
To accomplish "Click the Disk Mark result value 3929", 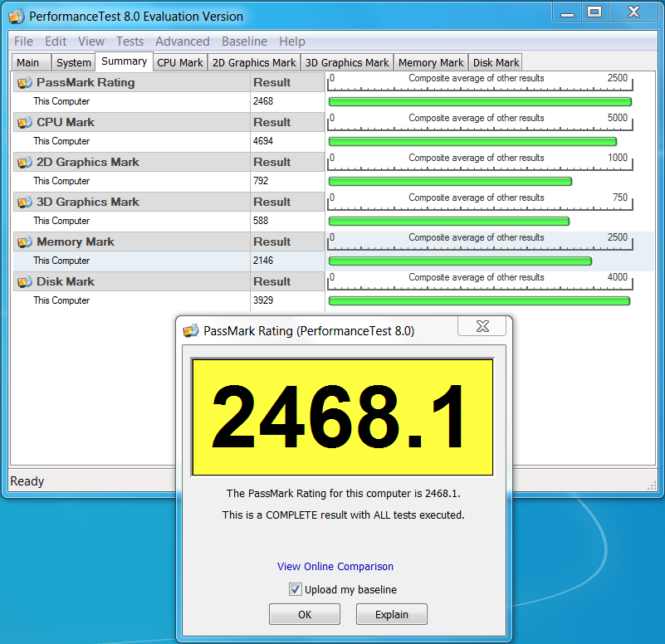I will [x=263, y=300].
